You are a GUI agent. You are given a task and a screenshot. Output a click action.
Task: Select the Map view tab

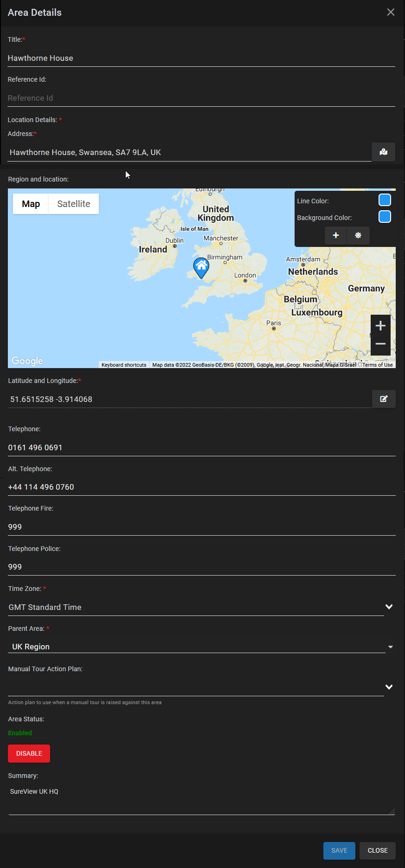coord(31,204)
